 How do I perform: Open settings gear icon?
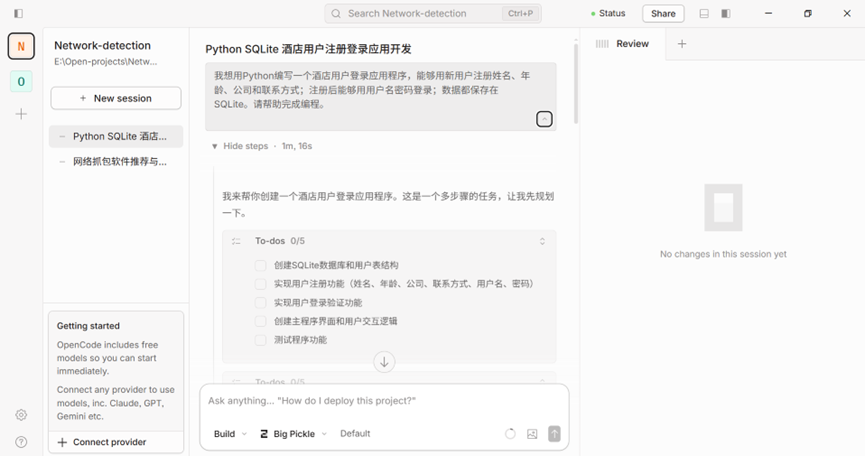[21, 415]
